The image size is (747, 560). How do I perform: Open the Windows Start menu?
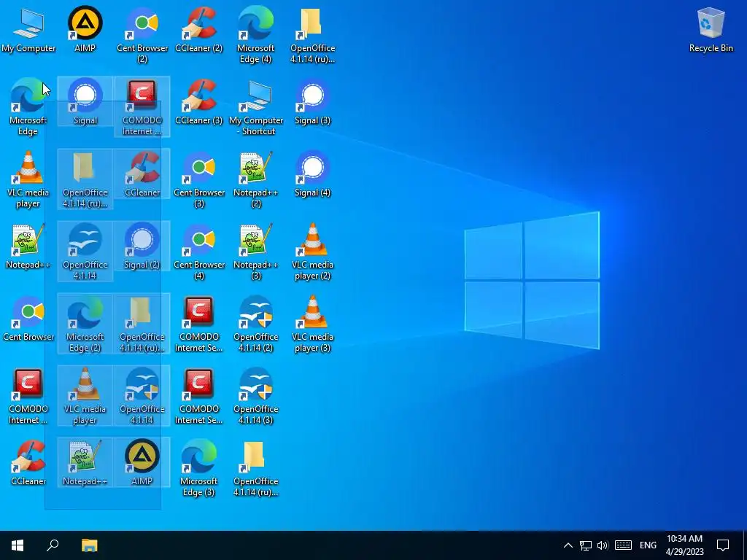pyautogui.click(x=18, y=545)
